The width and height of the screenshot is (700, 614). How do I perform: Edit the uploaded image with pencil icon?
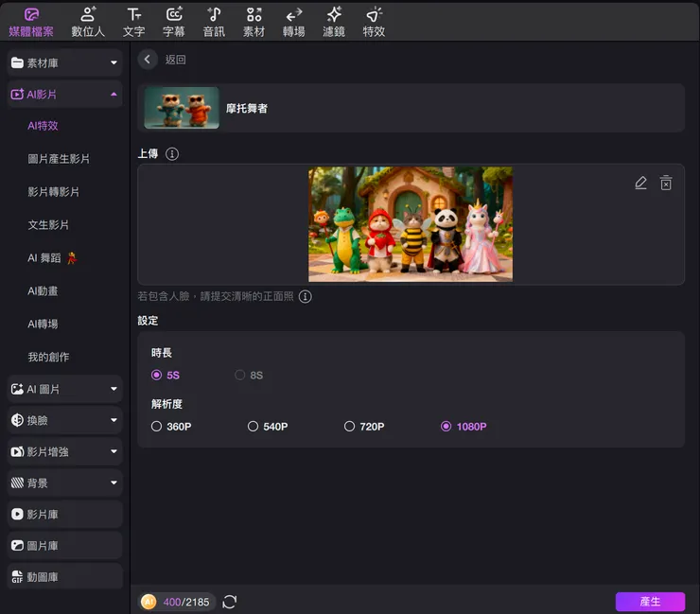pyautogui.click(x=640, y=184)
